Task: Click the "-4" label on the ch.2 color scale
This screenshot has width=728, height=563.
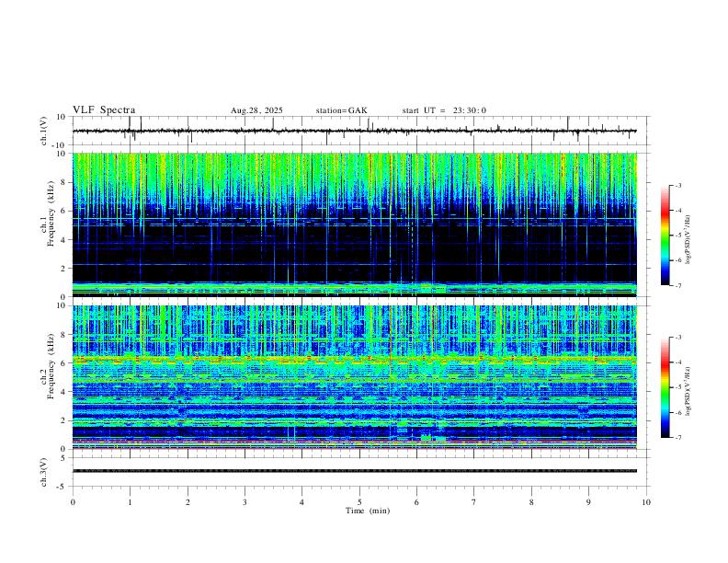Action: pyautogui.click(x=678, y=362)
